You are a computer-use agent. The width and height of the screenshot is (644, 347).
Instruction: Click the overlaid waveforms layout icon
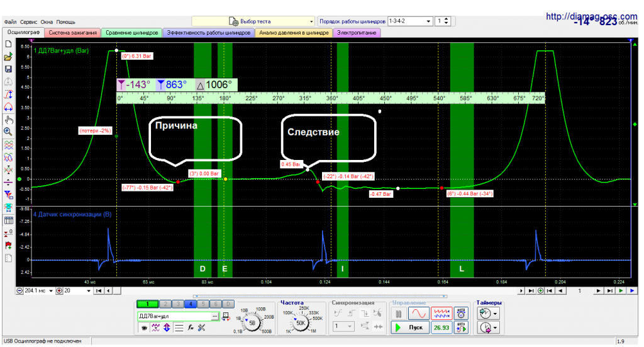pos(8,157)
